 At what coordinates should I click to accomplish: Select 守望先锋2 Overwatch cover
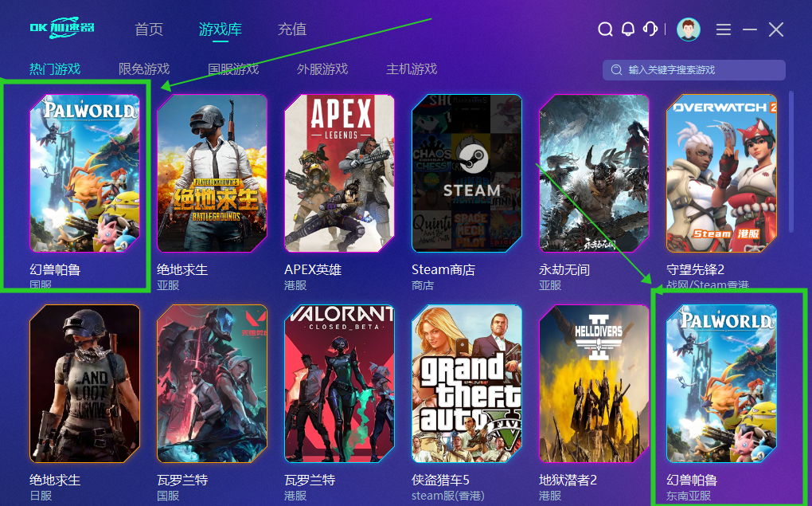(721, 173)
